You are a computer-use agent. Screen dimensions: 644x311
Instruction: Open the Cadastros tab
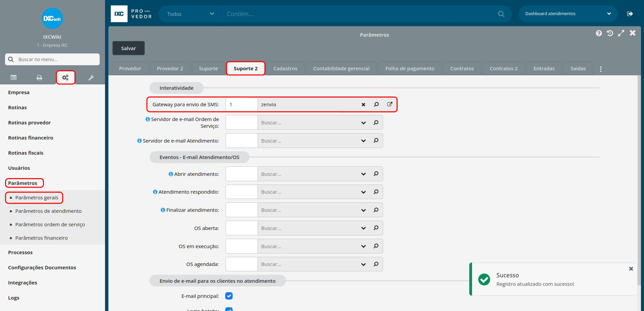point(285,69)
